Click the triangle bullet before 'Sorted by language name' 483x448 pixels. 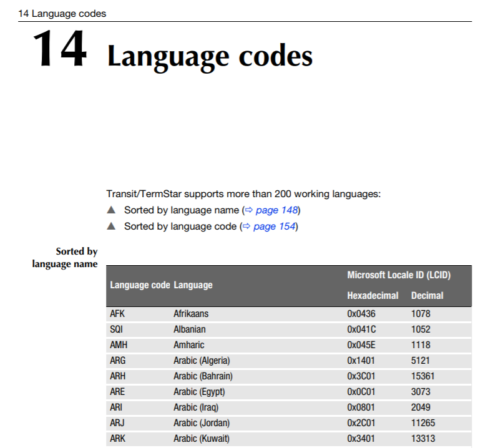[x=111, y=210]
